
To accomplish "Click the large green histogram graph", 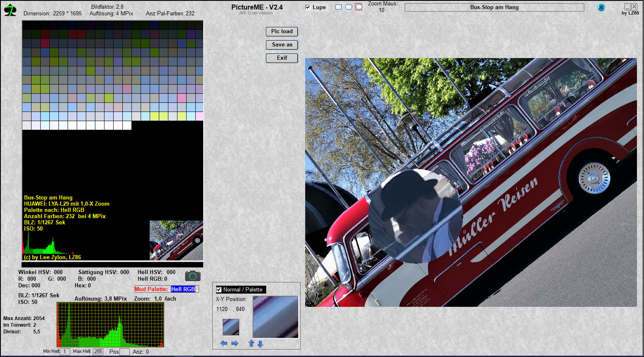I will [x=110, y=325].
